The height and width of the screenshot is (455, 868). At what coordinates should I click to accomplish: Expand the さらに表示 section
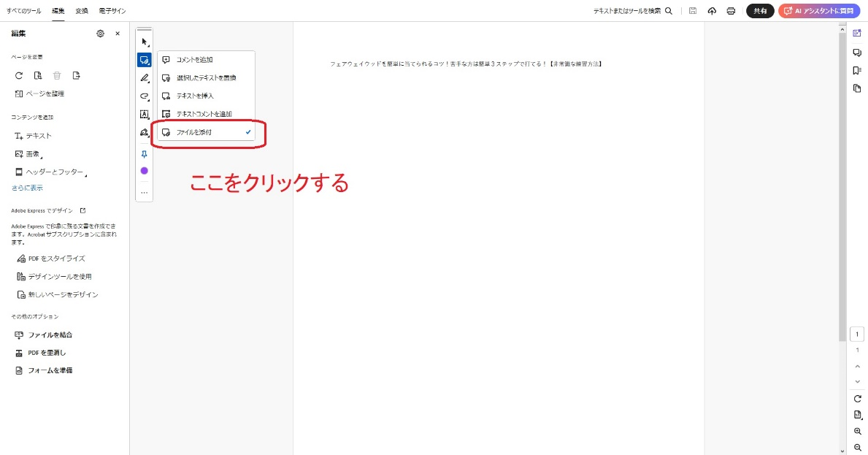pyautogui.click(x=26, y=188)
